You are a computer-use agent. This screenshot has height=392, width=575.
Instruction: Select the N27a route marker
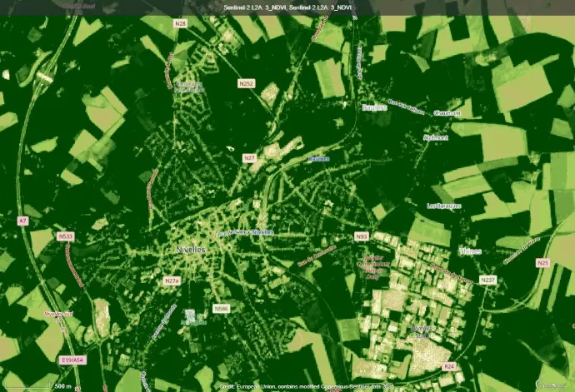click(172, 281)
